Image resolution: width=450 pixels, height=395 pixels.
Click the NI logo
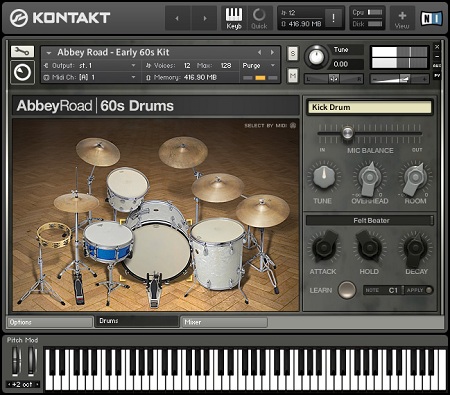[x=431, y=18]
